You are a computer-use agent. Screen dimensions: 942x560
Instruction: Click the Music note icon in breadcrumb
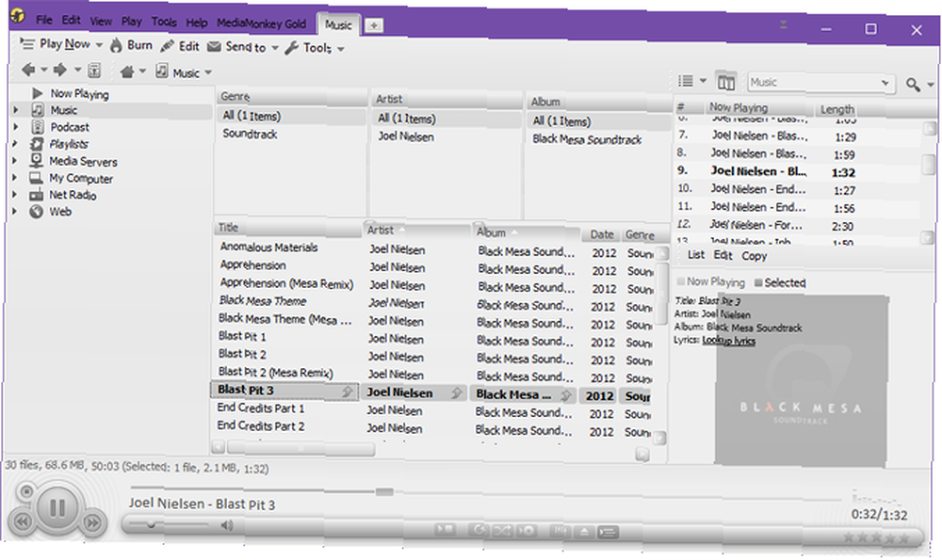click(x=162, y=72)
